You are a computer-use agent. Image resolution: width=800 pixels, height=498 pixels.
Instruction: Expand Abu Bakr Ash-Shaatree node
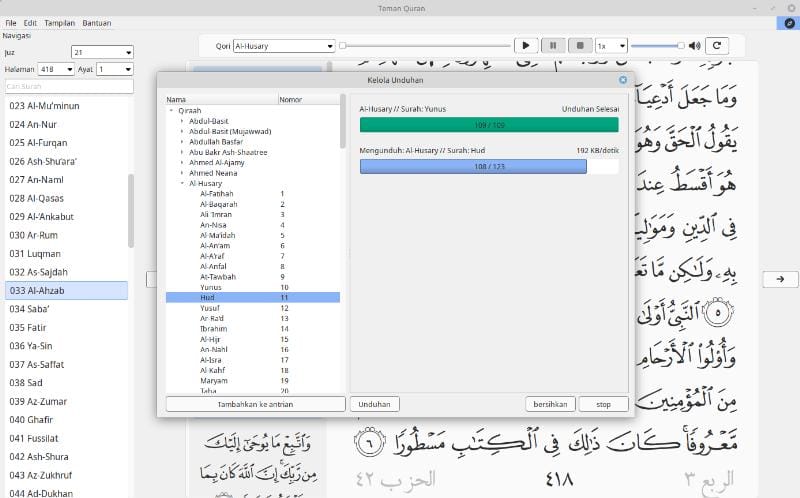pos(182,152)
